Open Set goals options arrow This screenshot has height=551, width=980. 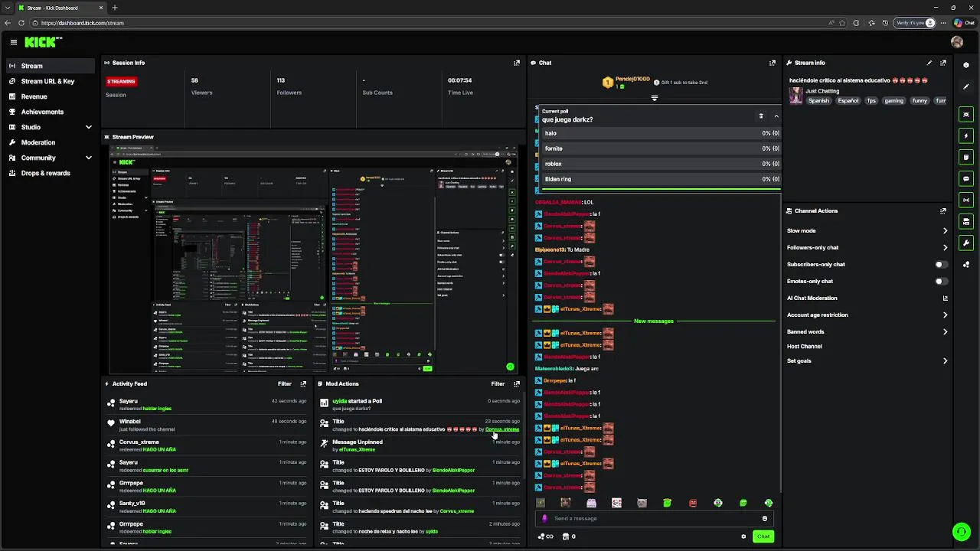[945, 360]
